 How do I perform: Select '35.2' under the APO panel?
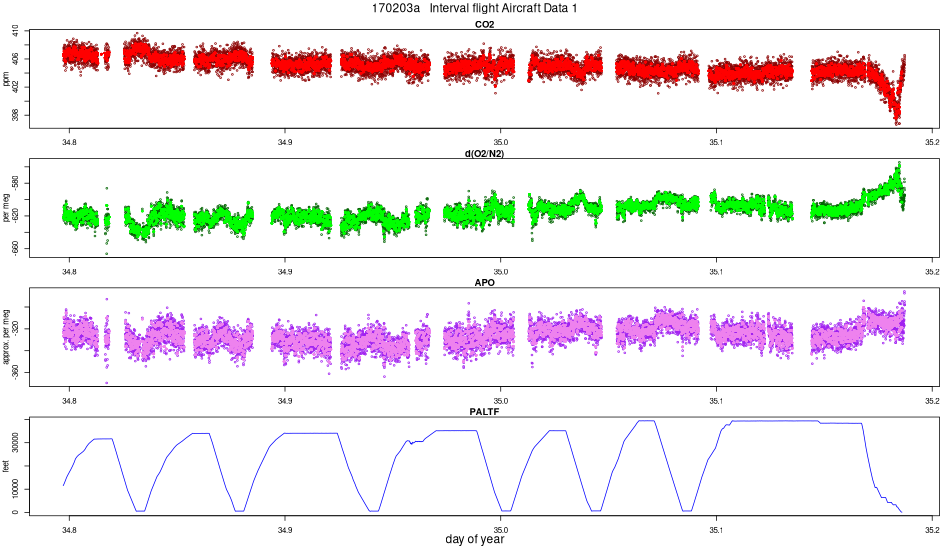[932, 400]
